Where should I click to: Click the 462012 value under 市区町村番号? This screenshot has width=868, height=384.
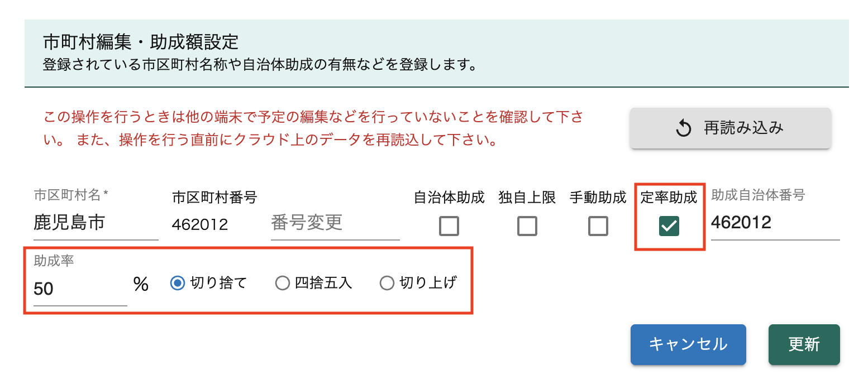200,224
